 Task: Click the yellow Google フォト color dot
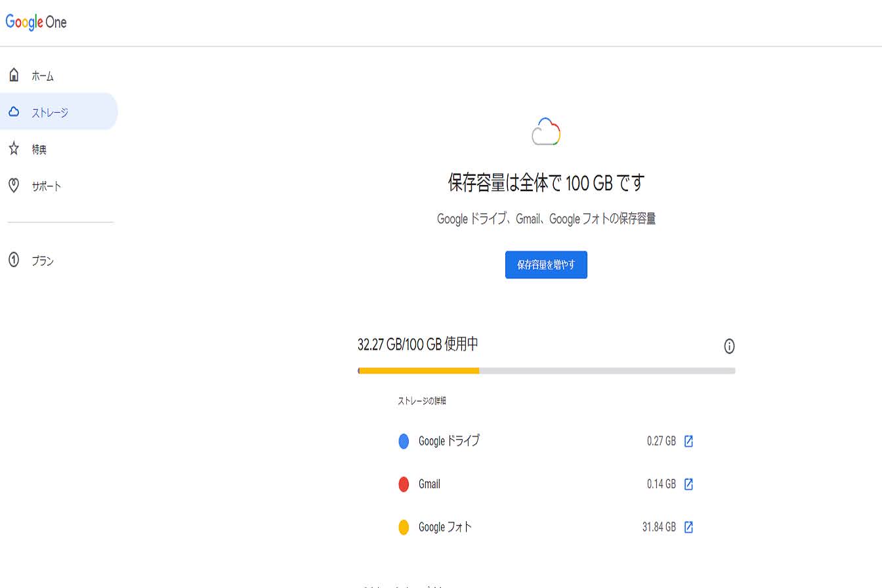pyautogui.click(x=404, y=527)
